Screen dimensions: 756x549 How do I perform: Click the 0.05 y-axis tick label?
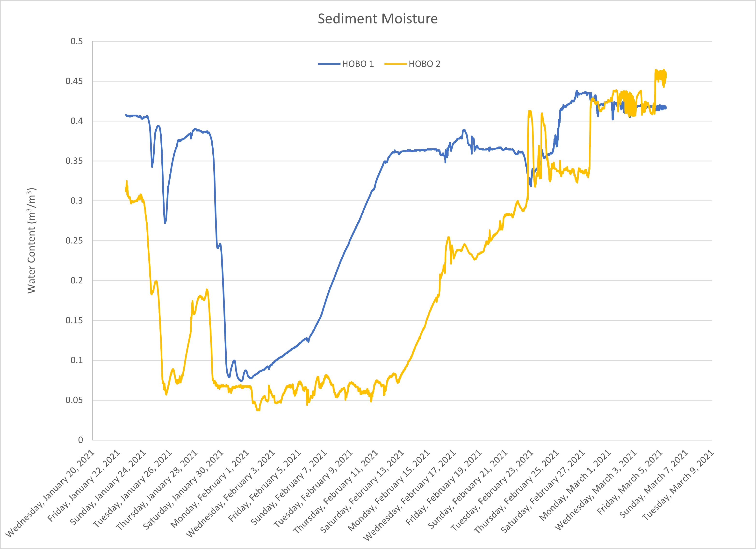(x=74, y=400)
